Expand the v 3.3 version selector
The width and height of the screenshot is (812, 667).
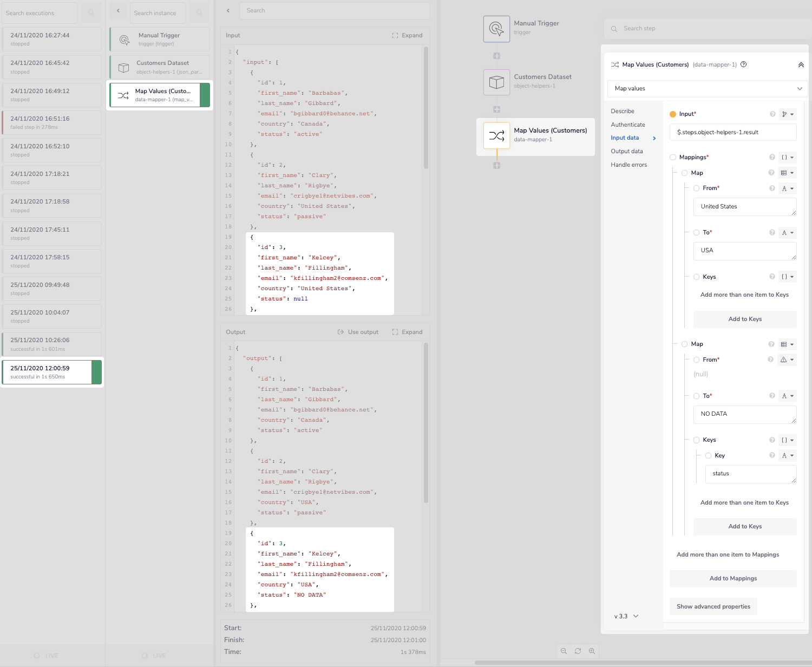[625, 616]
